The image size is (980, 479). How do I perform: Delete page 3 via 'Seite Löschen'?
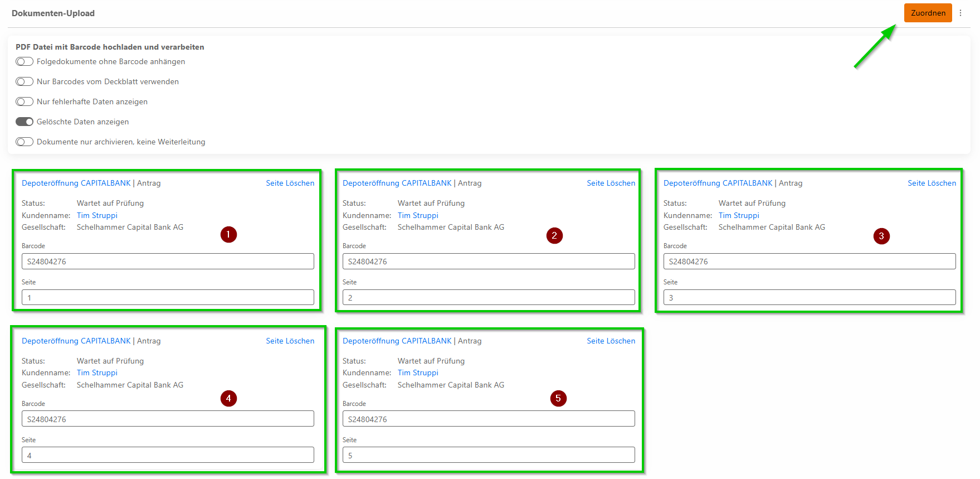(932, 183)
